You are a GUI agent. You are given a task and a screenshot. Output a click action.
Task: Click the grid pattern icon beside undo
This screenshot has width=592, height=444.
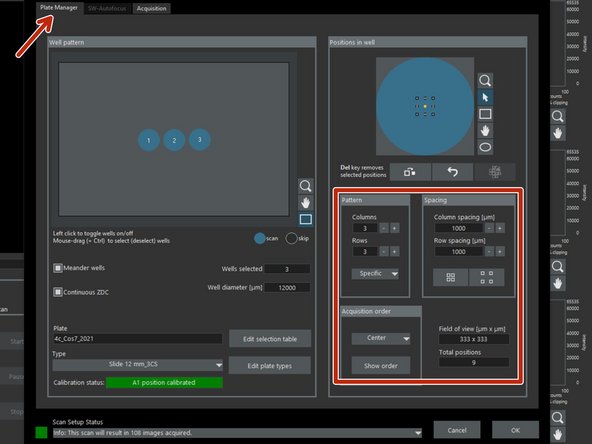point(495,172)
